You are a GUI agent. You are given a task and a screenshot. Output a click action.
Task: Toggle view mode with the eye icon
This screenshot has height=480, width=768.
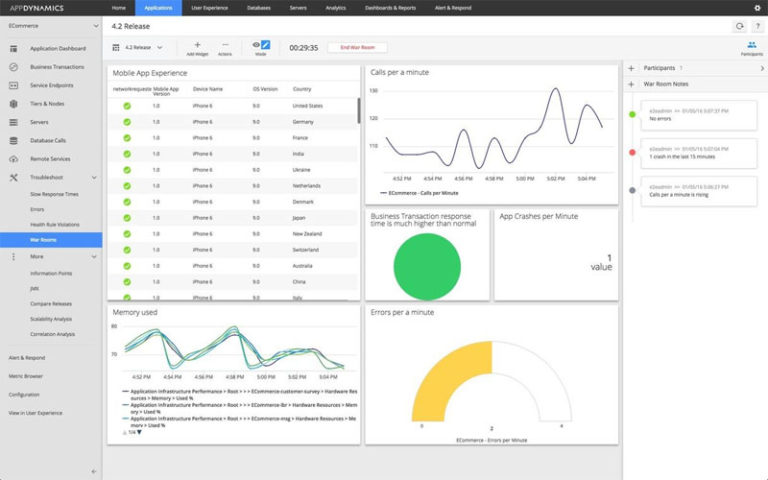coord(256,44)
